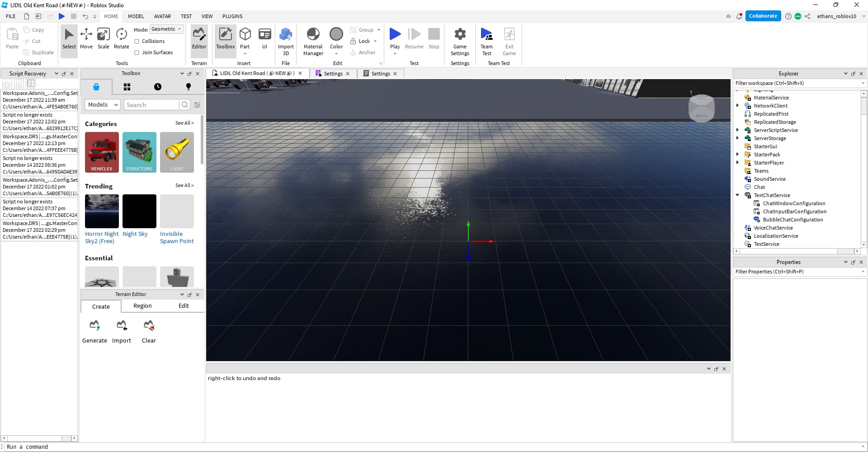Image resolution: width=868 pixels, height=456 pixels.
Task: Open Game Settings
Action: pos(460,41)
